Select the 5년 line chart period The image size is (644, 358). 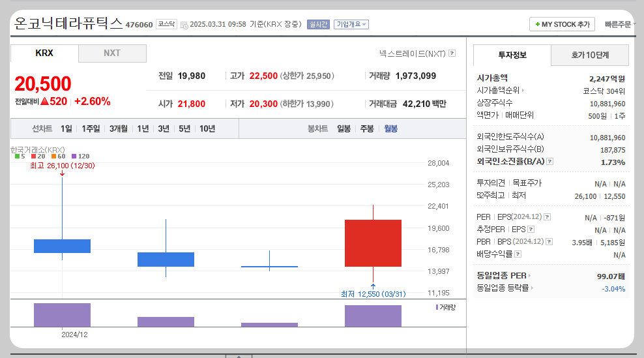(184, 129)
